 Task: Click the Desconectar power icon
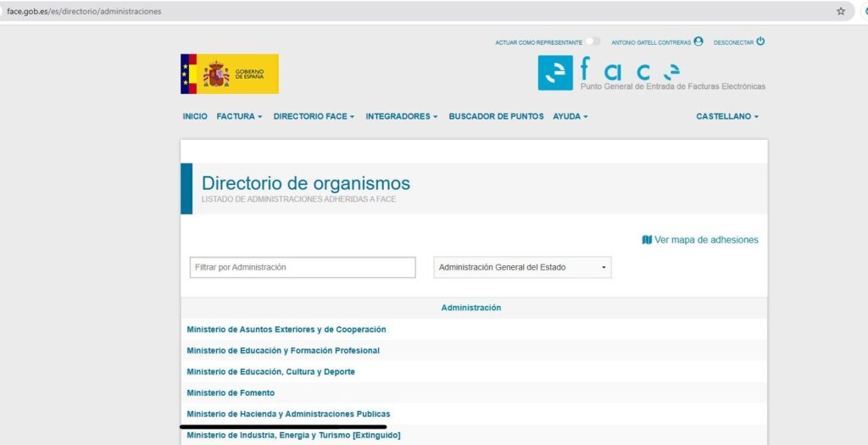click(760, 42)
